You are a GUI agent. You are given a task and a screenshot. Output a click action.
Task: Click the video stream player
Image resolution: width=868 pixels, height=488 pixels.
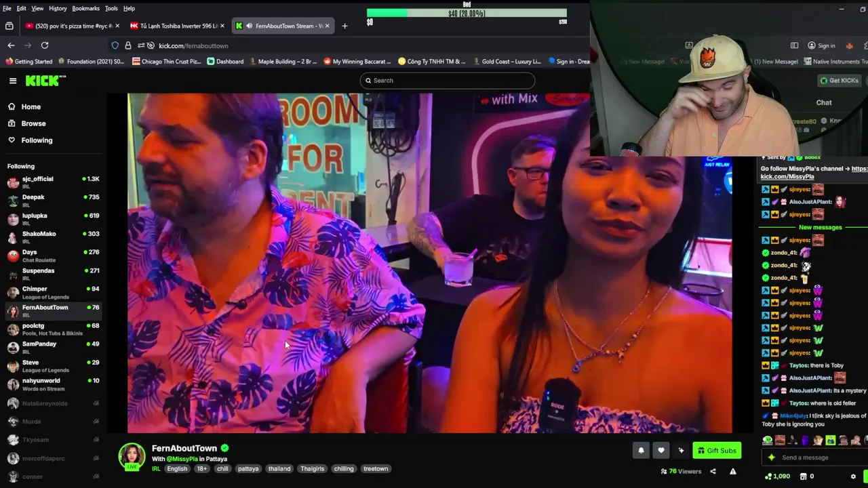[x=429, y=263]
